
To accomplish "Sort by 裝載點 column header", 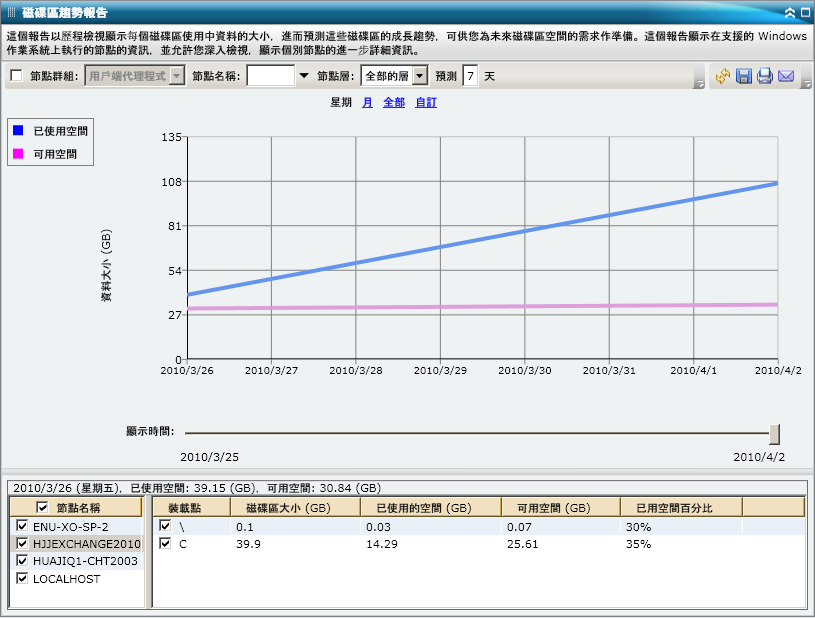I will tap(192, 508).
